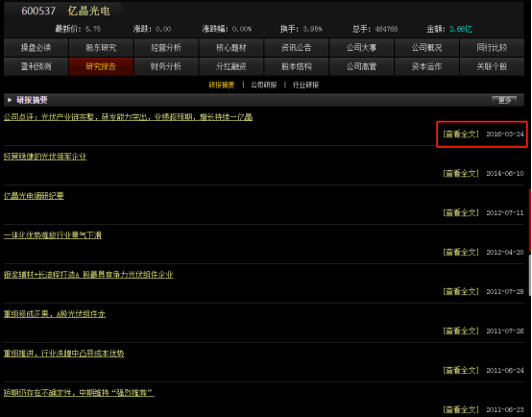This screenshot has height=417, width=532.
Task: View full text of the 2012-07-11 report
Action: (461, 213)
